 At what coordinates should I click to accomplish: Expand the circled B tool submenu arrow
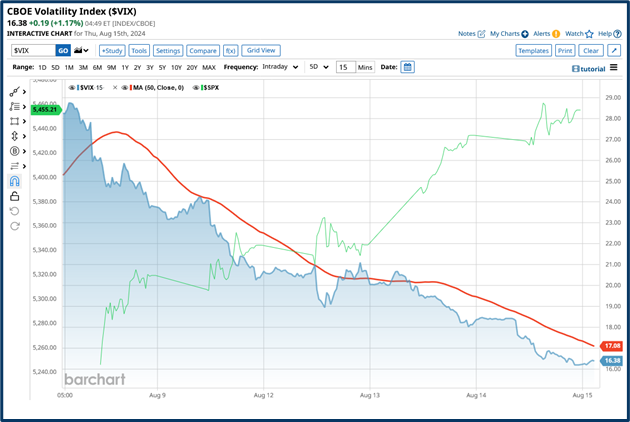click(x=25, y=152)
